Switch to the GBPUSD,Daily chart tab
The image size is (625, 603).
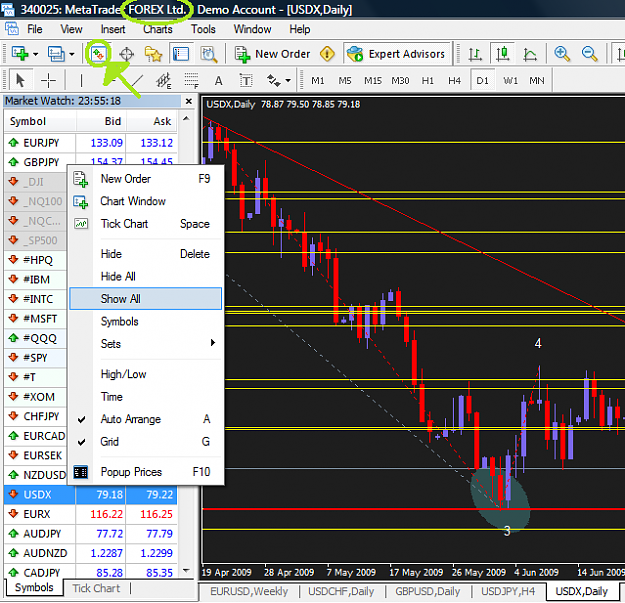pyautogui.click(x=427, y=591)
